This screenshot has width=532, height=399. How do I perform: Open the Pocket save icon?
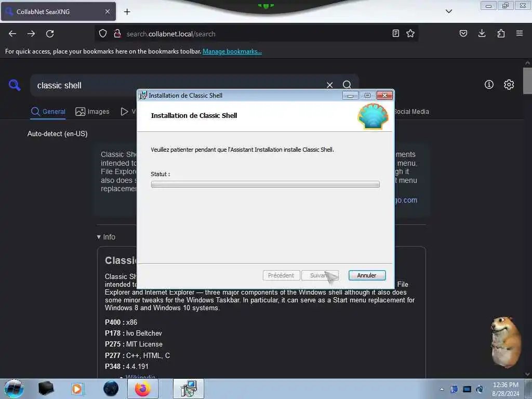coord(463,34)
